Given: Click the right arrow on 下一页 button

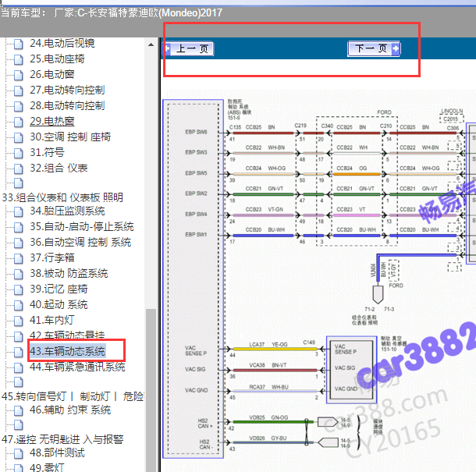Looking at the screenshot, I should [x=396, y=48].
